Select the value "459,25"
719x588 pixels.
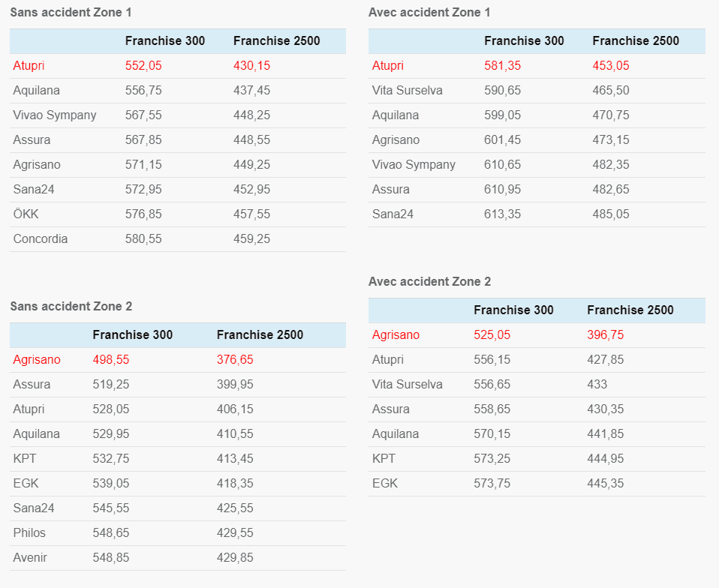pyautogui.click(x=251, y=238)
